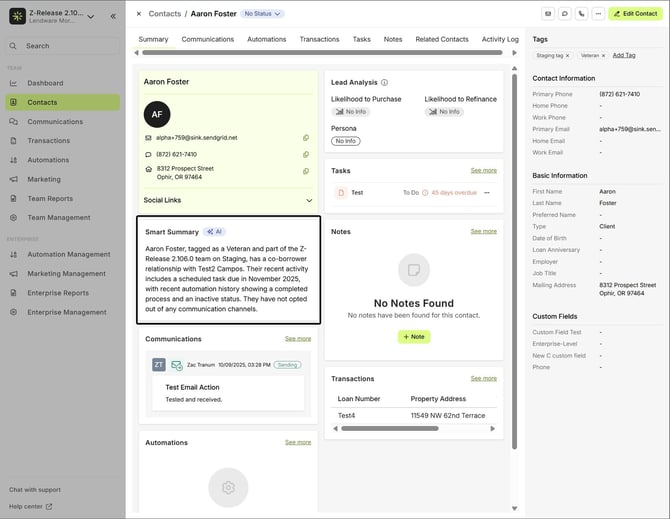
Task: Switch to the Summary tab
Action: point(153,39)
